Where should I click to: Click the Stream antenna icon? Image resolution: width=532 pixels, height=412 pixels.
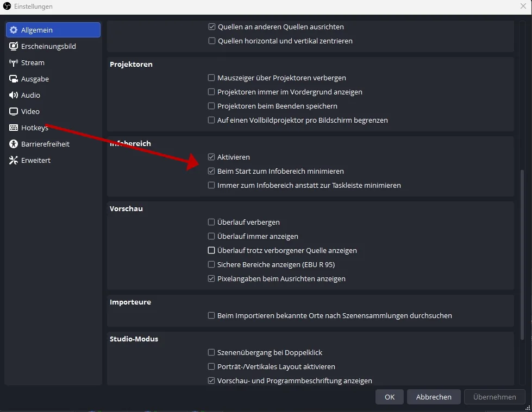click(14, 62)
